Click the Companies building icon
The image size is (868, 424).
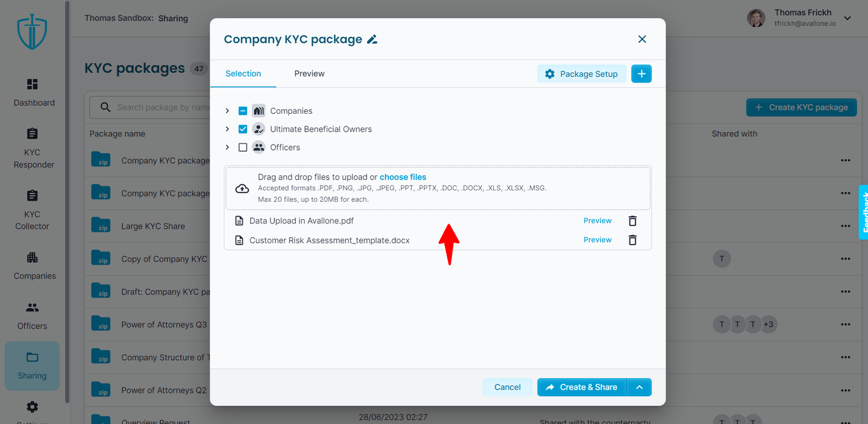[x=259, y=111]
